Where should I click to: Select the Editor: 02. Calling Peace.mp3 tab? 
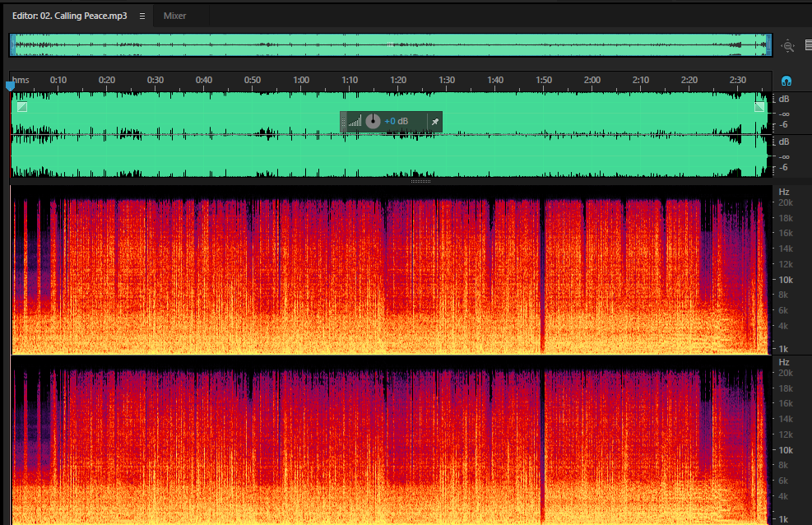point(69,16)
